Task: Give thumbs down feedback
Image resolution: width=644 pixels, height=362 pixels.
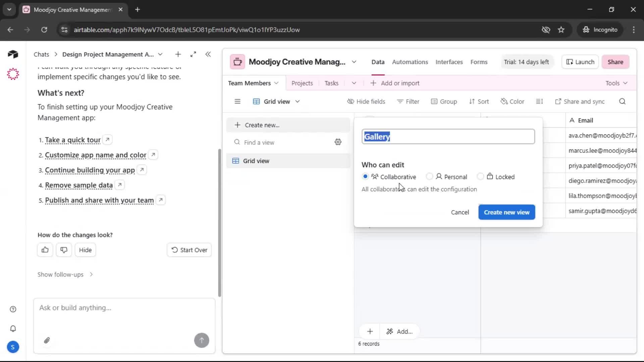Action: click(x=64, y=250)
